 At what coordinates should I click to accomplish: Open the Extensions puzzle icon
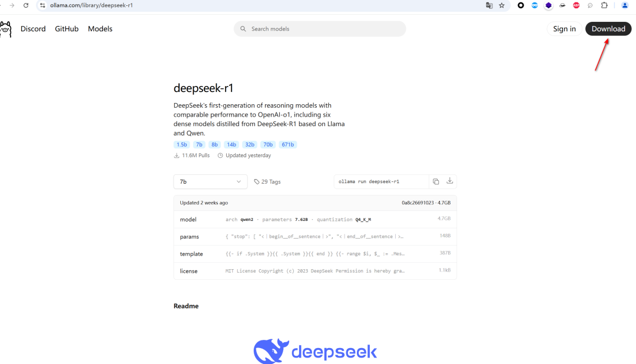click(x=604, y=5)
